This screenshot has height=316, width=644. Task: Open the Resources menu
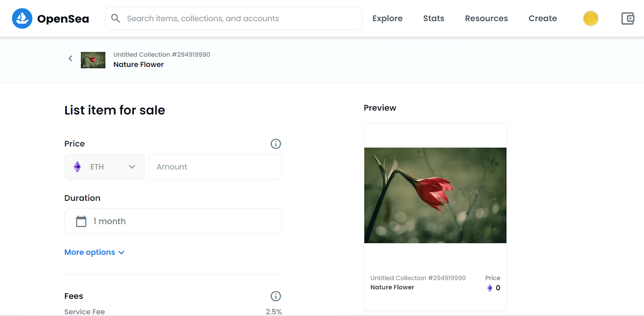[x=486, y=19]
